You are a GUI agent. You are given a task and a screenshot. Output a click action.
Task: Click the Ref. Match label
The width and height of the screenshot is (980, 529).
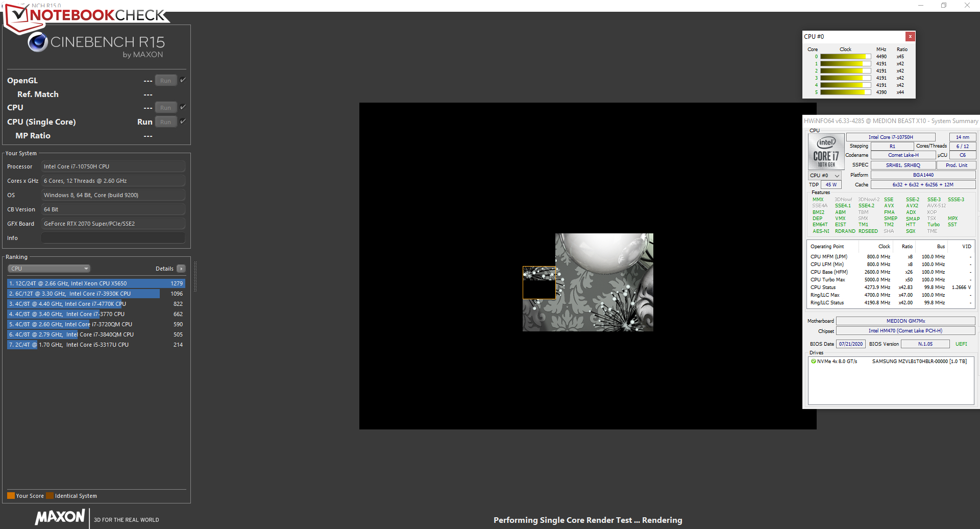click(x=38, y=94)
